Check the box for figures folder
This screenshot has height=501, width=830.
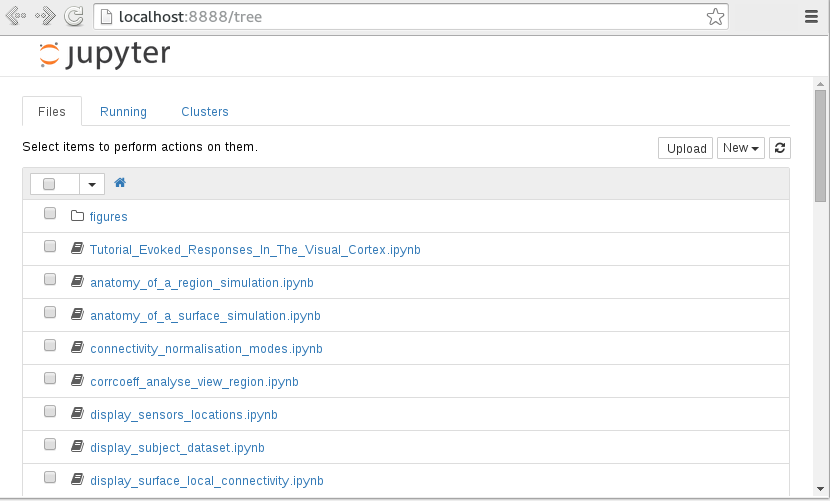click(50, 213)
